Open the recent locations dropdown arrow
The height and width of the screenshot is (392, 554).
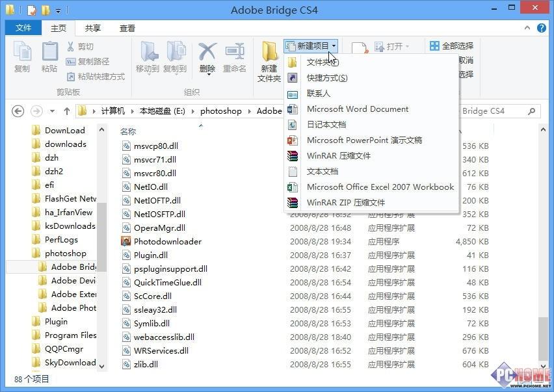click(x=52, y=111)
